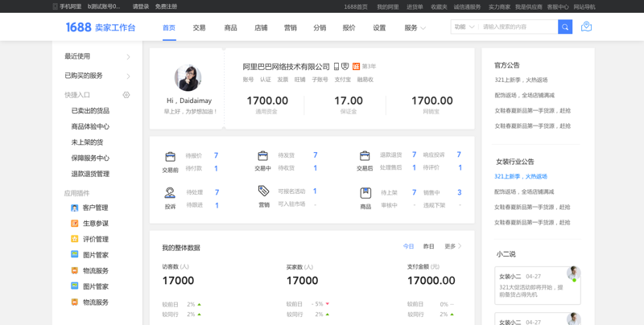Open the 生意参谋 plugin icon
644x325 pixels.
tap(74, 223)
